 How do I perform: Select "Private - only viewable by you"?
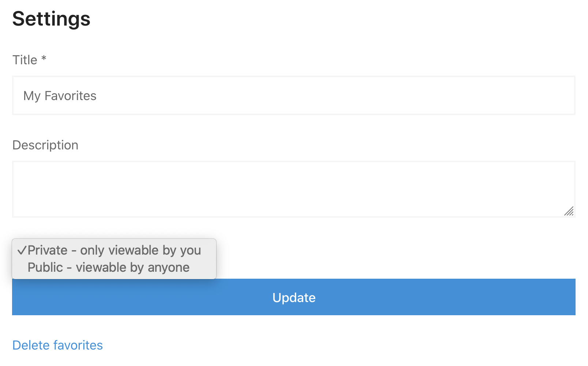114,250
